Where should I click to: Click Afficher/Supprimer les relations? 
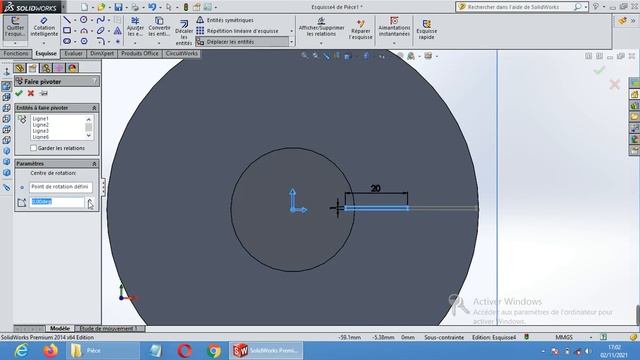tap(322, 27)
